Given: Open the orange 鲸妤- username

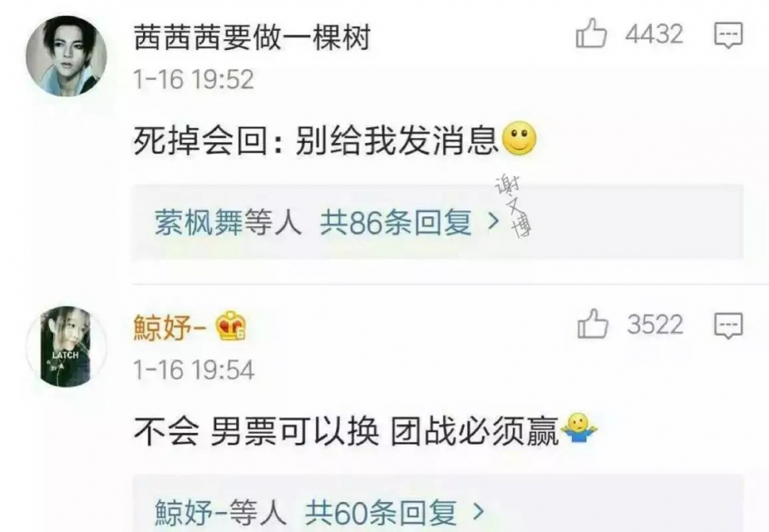Looking at the screenshot, I should pyautogui.click(x=170, y=328).
